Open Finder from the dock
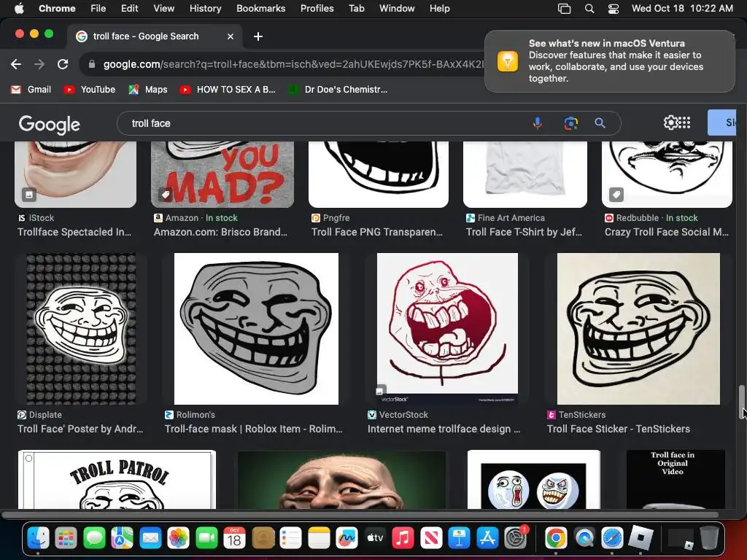747x560 pixels. click(x=38, y=539)
